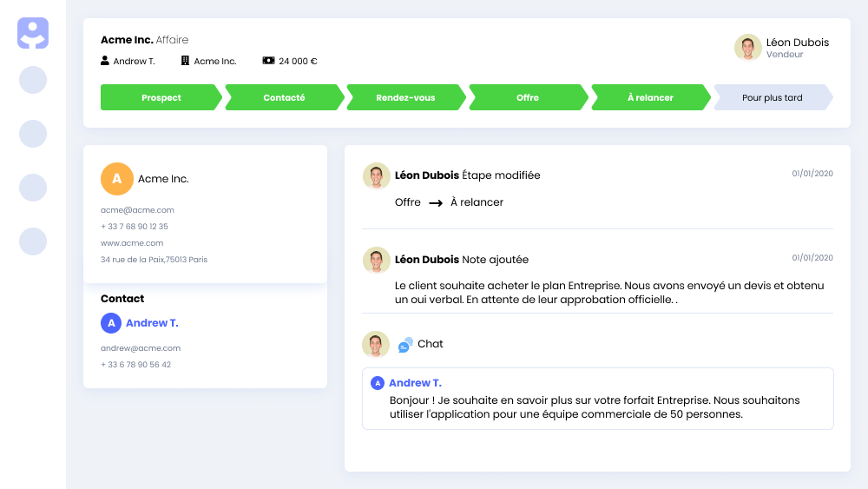Click the chat bubble icon beside Chat
This screenshot has width=868, height=489.
pyautogui.click(x=405, y=345)
